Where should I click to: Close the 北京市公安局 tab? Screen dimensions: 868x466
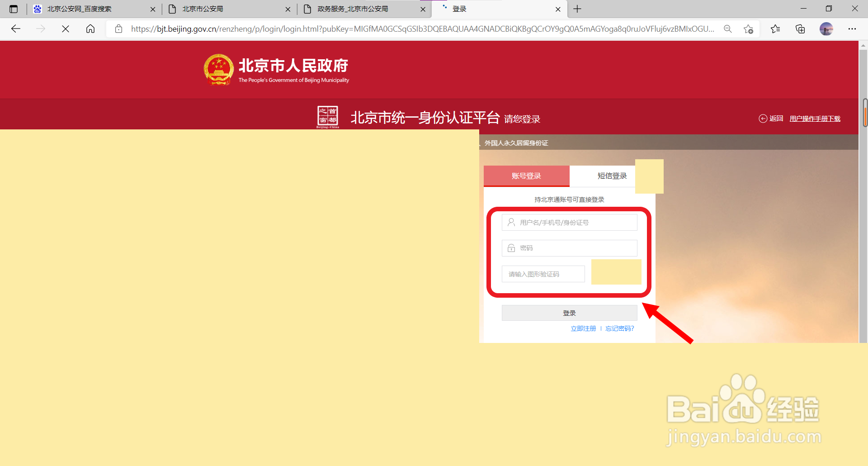(288, 9)
